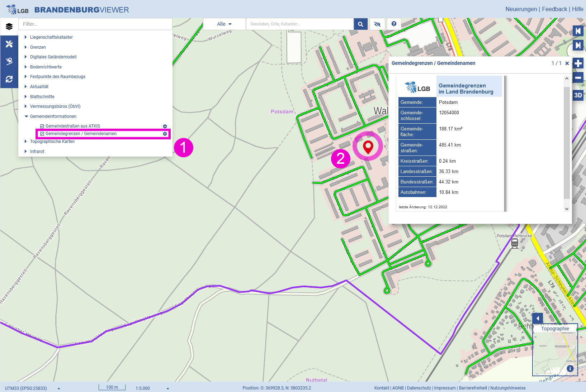The height and width of the screenshot is (392, 586).
Task: Expand the Grenzen layer group
Action: [x=25, y=47]
